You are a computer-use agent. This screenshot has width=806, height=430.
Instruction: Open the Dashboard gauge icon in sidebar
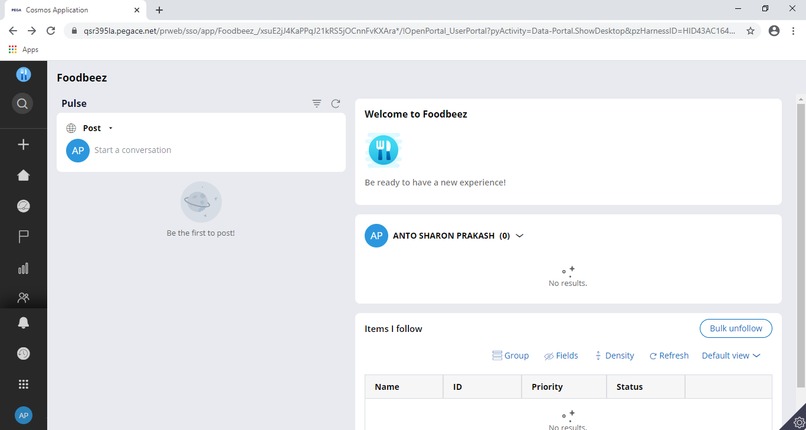(23, 206)
